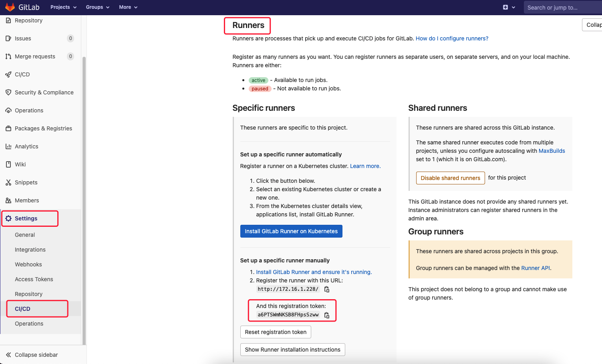Expand the Groups dropdown
Viewport: 602px width, 364px height.
[x=97, y=7]
